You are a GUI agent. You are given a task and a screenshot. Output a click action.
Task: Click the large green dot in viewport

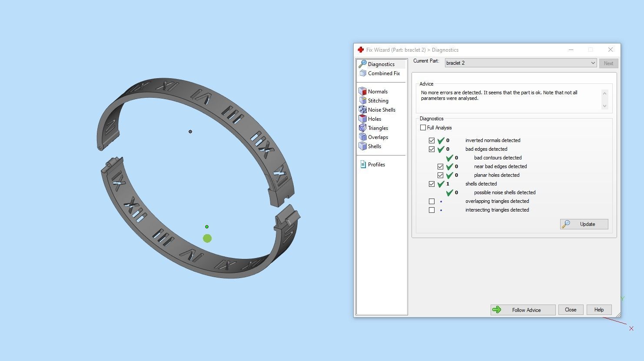pyautogui.click(x=207, y=238)
